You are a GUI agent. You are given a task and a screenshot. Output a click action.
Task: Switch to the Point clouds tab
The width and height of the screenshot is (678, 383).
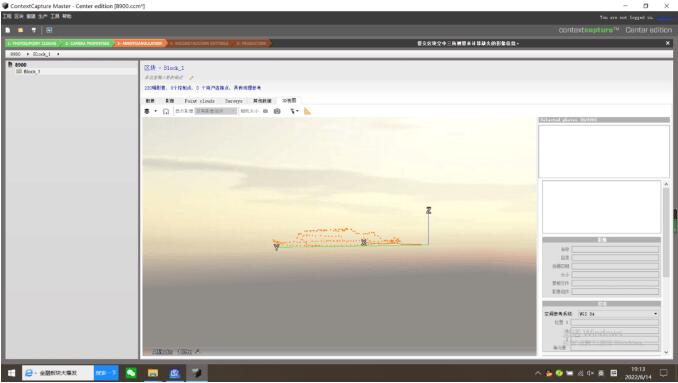click(199, 101)
